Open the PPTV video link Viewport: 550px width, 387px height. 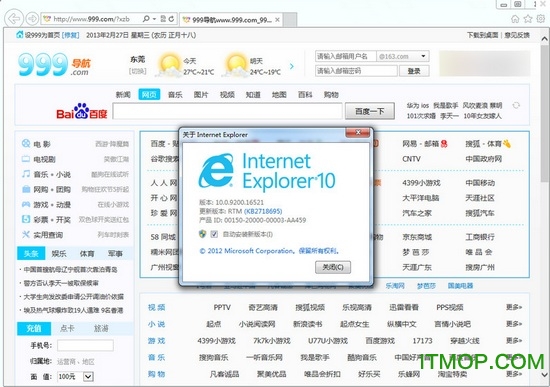(222, 307)
